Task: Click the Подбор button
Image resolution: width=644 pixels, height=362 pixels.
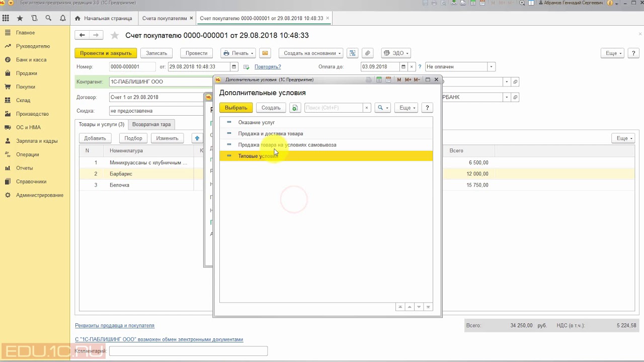Action: pos(133,138)
